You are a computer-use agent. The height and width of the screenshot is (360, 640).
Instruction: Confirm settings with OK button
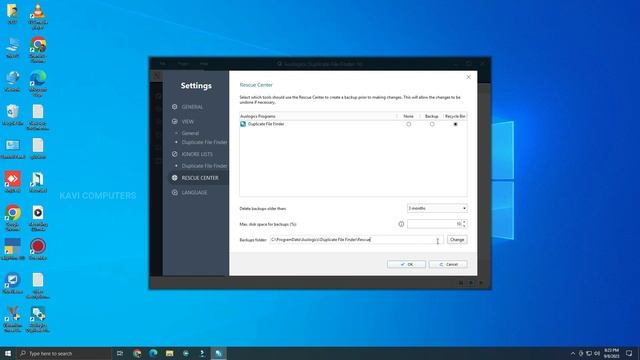tap(407, 264)
